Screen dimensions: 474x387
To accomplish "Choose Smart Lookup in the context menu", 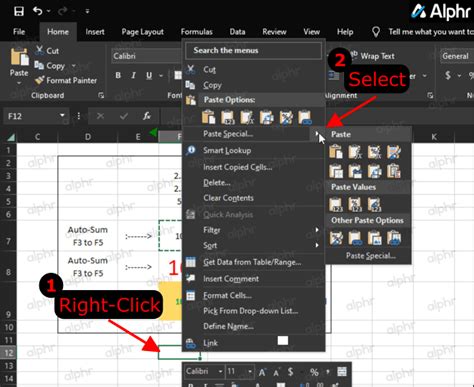I will 254,150.
